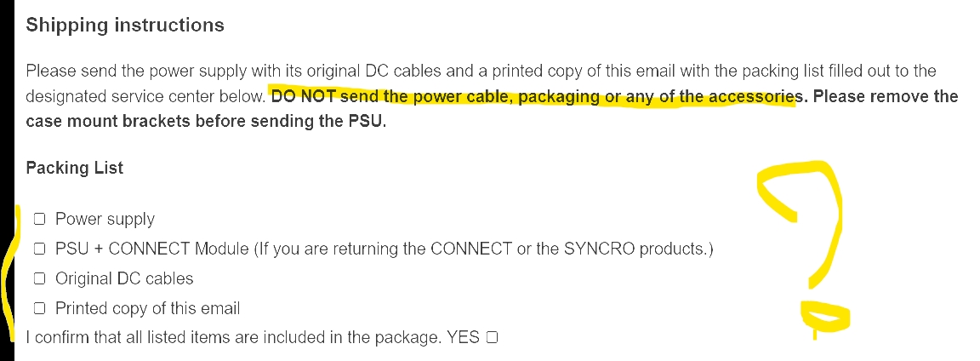Check the YES confirmation checkbox
The height and width of the screenshot is (361, 980).
(492, 339)
